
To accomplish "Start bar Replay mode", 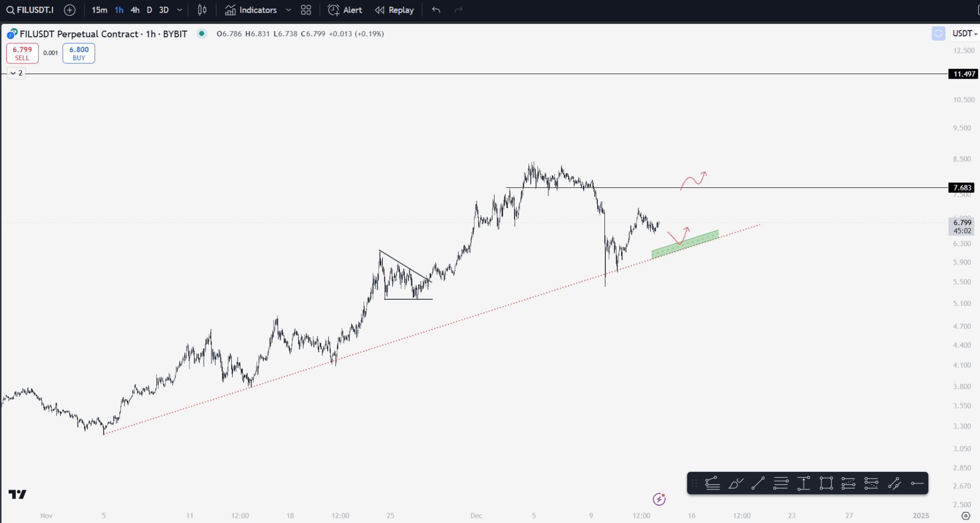I will (x=395, y=10).
